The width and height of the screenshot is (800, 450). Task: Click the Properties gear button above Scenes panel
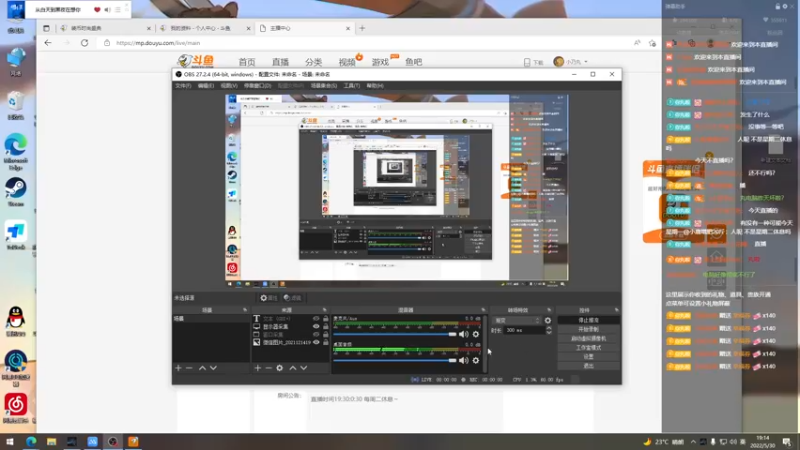(268, 298)
